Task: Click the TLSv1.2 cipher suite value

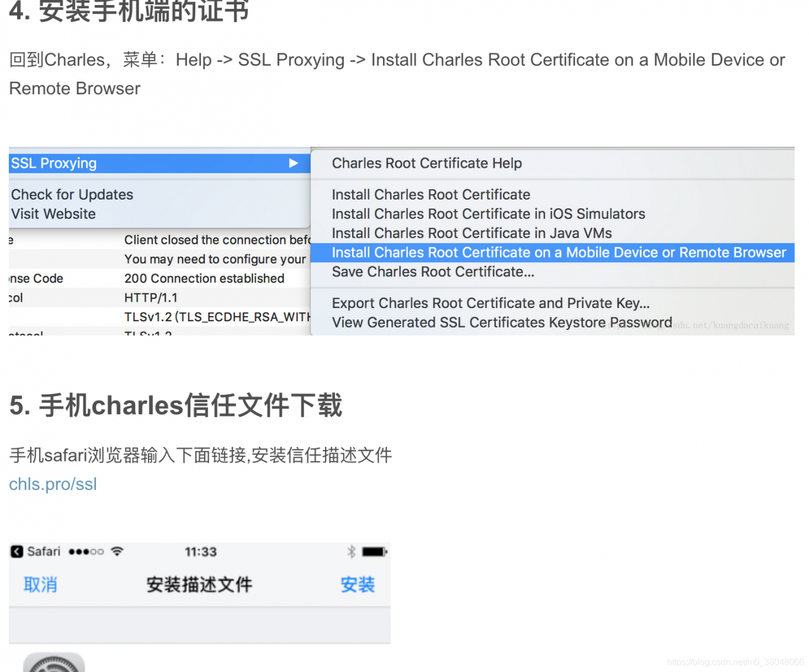Action: [x=217, y=317]
